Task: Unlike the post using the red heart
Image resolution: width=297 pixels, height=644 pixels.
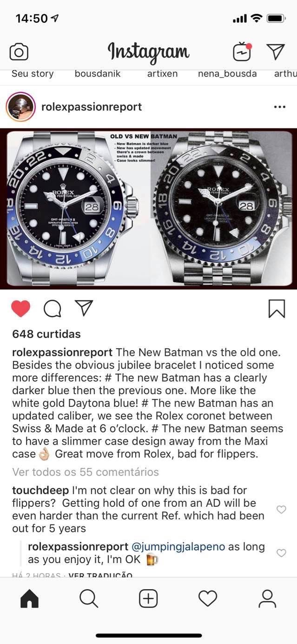Action: (20, 309)
